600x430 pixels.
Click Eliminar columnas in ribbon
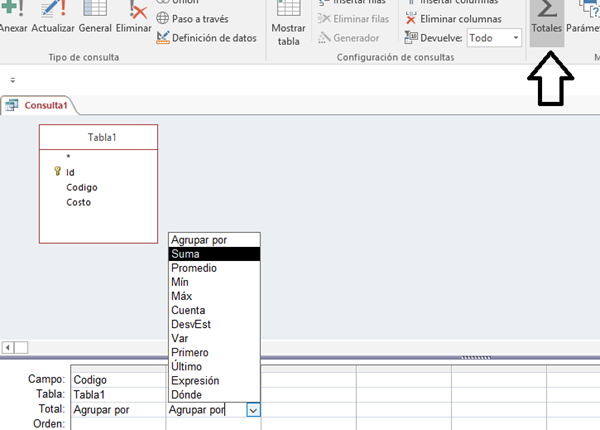pyautogui.click(x=460, y=18)
